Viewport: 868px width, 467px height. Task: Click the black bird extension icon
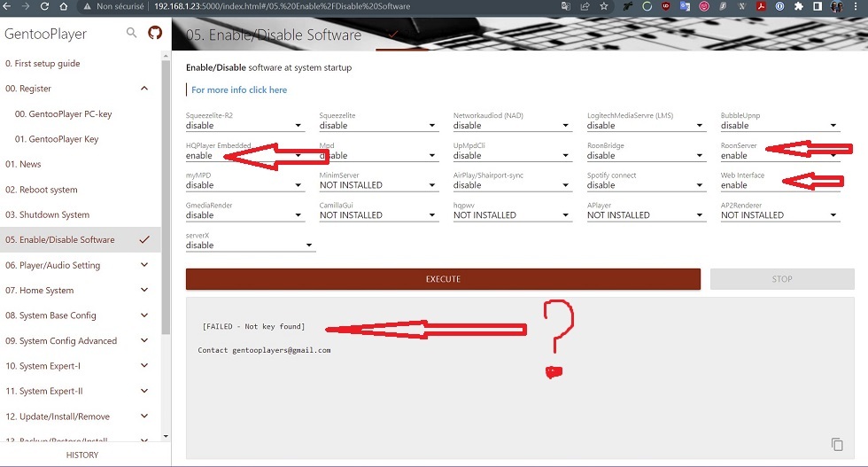pos(628,6)
